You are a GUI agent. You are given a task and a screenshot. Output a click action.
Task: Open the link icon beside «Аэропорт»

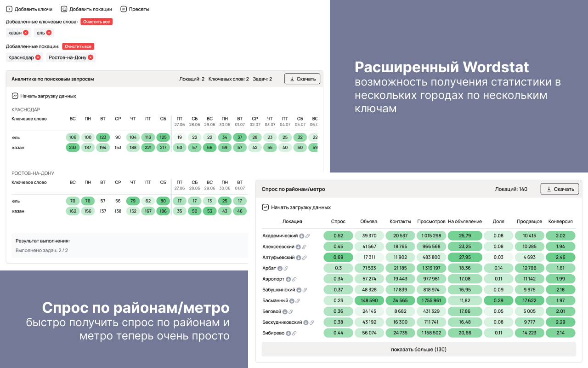click(294, 279)
